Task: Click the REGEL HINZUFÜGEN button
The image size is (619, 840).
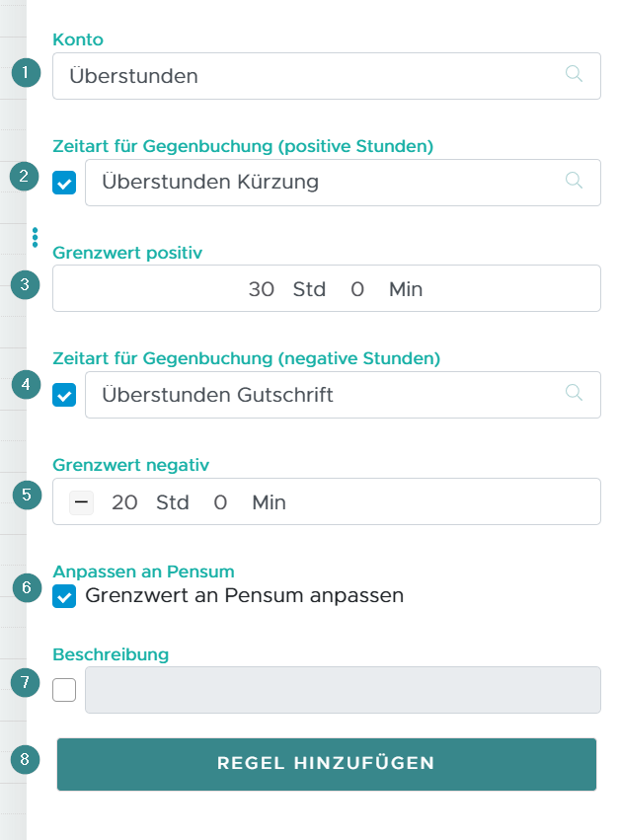Action: point(326,763)
